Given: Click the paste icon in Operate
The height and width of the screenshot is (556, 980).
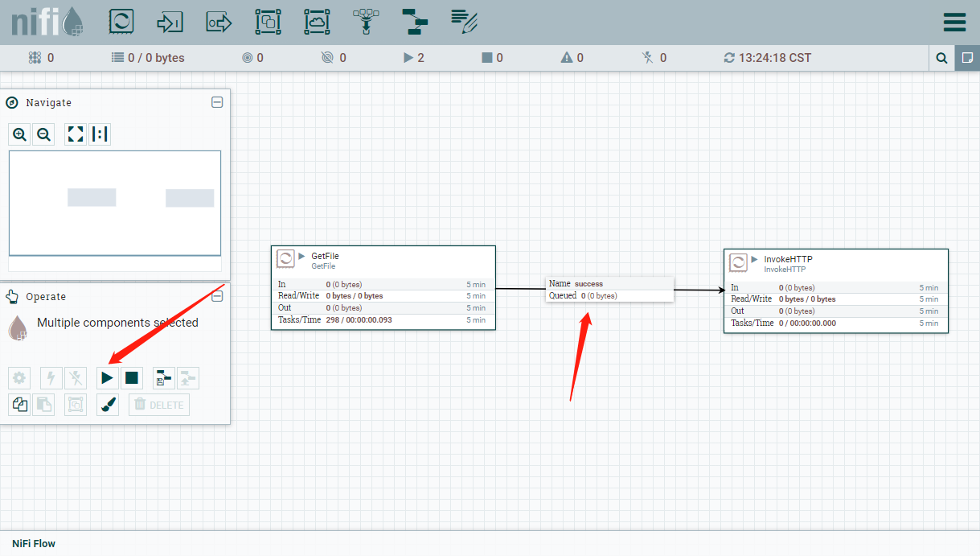Looking at the screenshot, I should click(43, 405).
